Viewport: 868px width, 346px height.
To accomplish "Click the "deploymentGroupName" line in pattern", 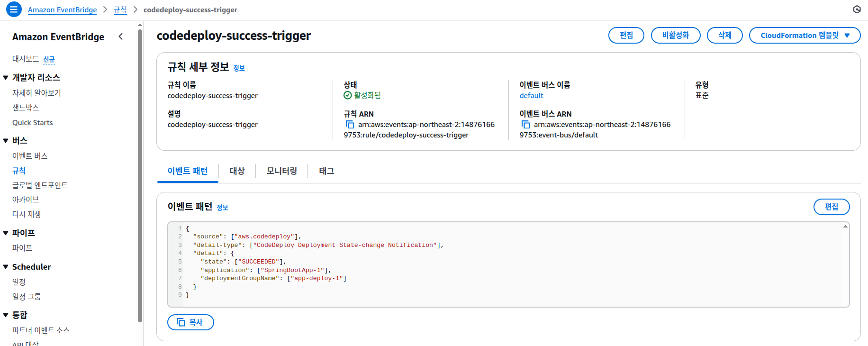I will pos(273,278).
